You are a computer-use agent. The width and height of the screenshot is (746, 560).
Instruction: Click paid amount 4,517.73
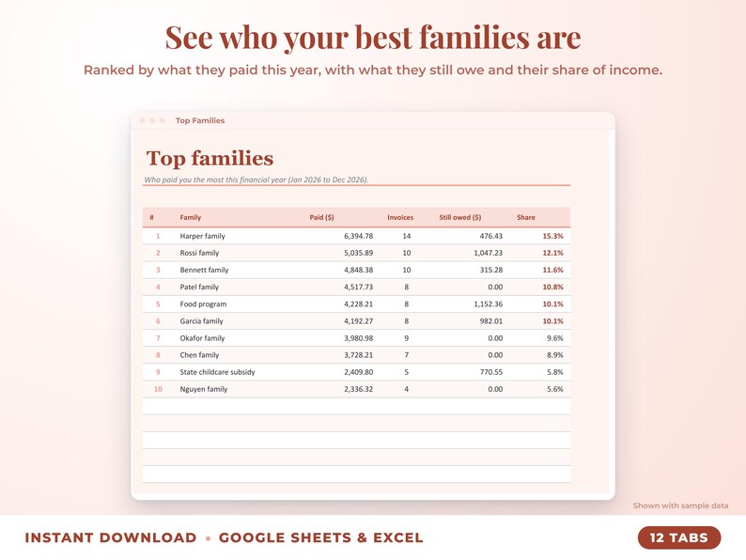[x=359, y=288]
